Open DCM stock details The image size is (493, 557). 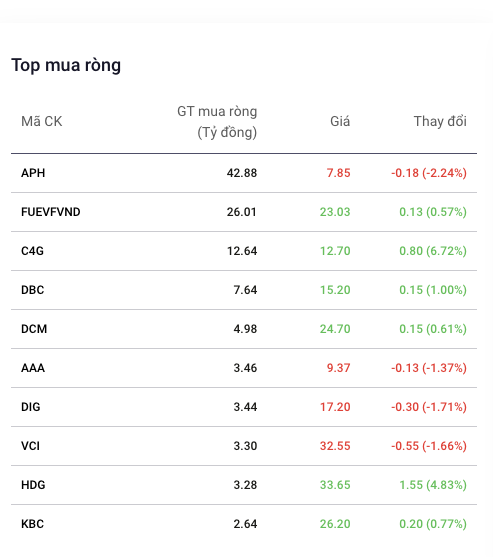[x=34, y=329]
